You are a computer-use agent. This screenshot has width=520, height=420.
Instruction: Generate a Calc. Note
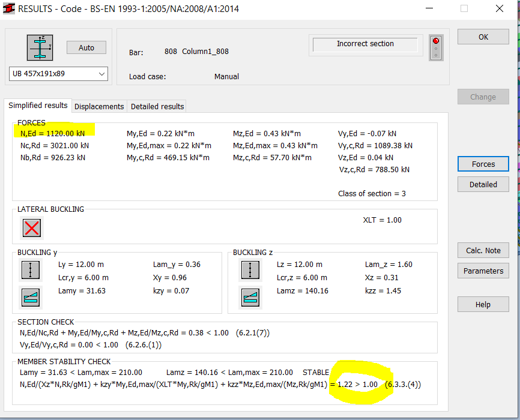483,250
